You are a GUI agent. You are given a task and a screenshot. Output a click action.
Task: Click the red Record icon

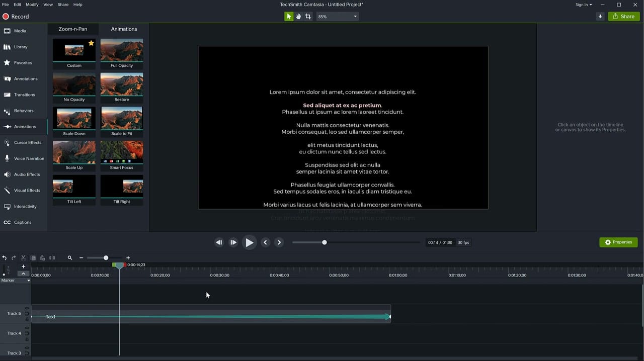(5, 16)
